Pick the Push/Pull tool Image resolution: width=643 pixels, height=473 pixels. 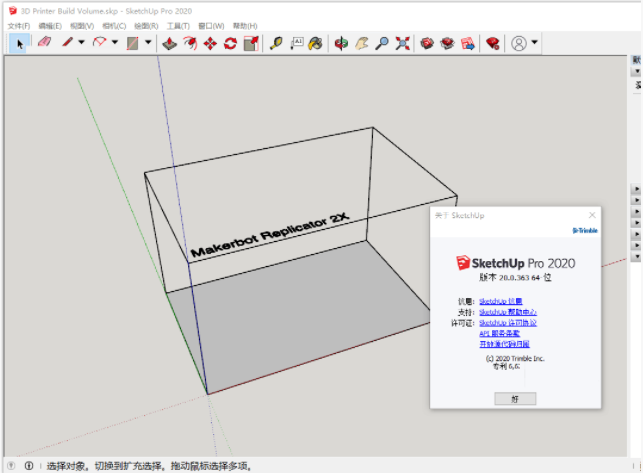pos(170,43)
